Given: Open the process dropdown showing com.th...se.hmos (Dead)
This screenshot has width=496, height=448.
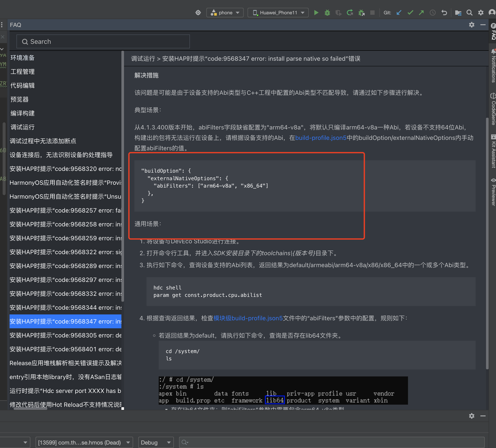Looking at the screenshot, I should coord(84,443).
